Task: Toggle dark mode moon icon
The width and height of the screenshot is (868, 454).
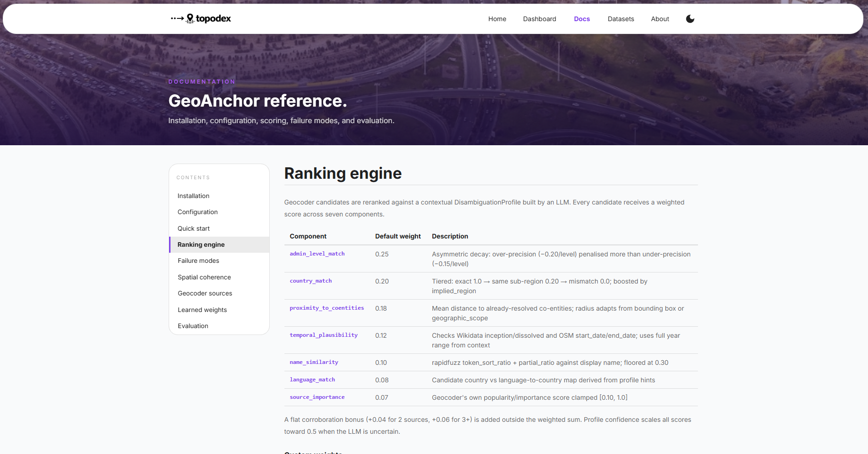Action: point(690,19)
